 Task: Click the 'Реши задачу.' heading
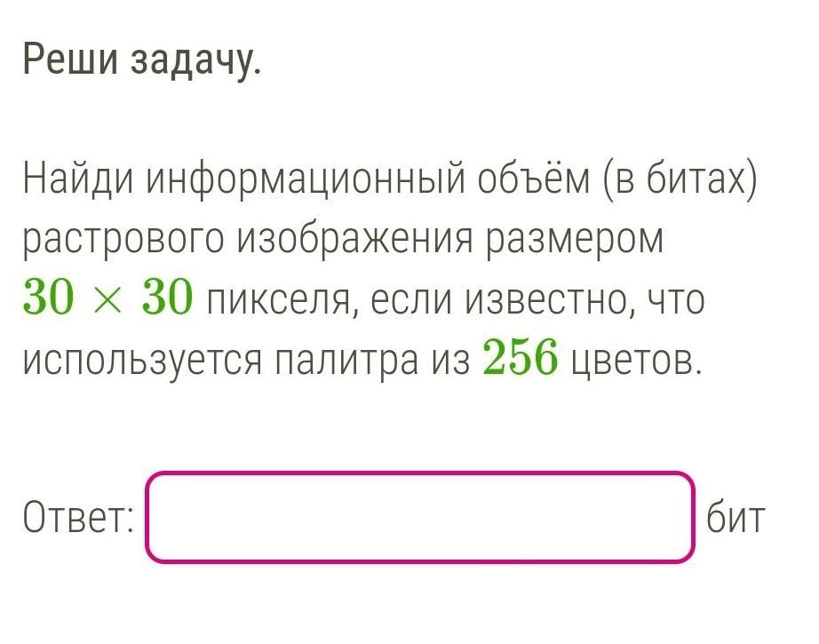[142, 60]
